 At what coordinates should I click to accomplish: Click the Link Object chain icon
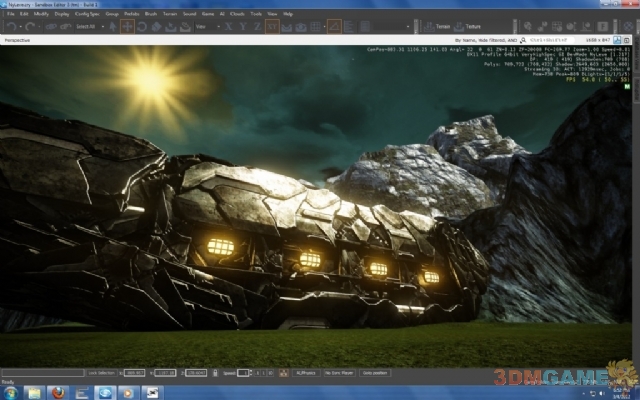point(51,27)
